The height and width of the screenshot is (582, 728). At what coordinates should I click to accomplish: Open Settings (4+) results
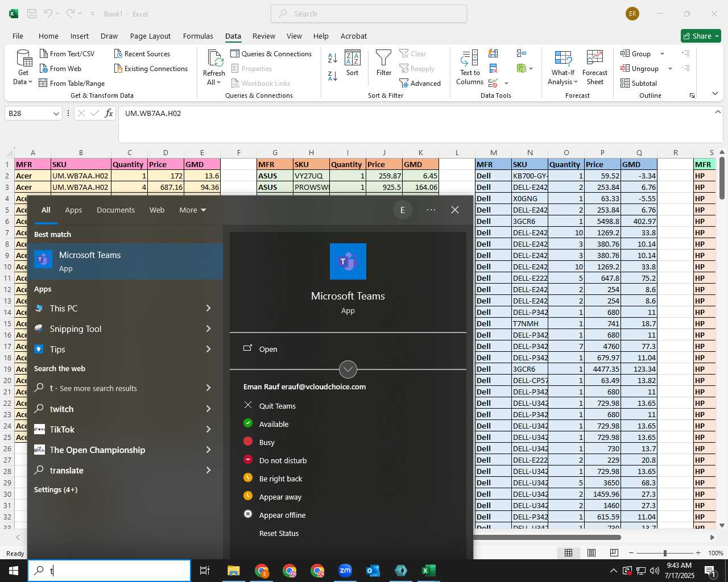point(56,489)
